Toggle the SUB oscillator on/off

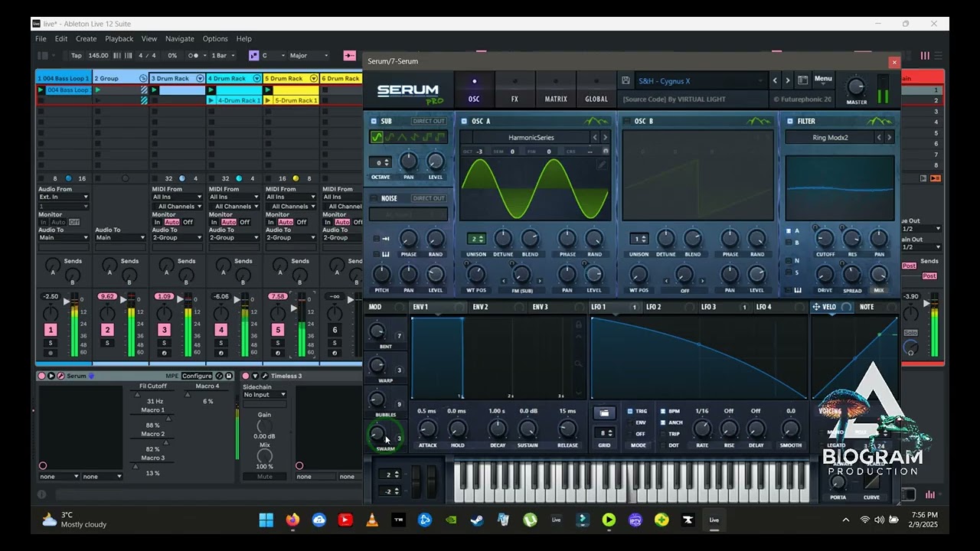coord(374,121)
